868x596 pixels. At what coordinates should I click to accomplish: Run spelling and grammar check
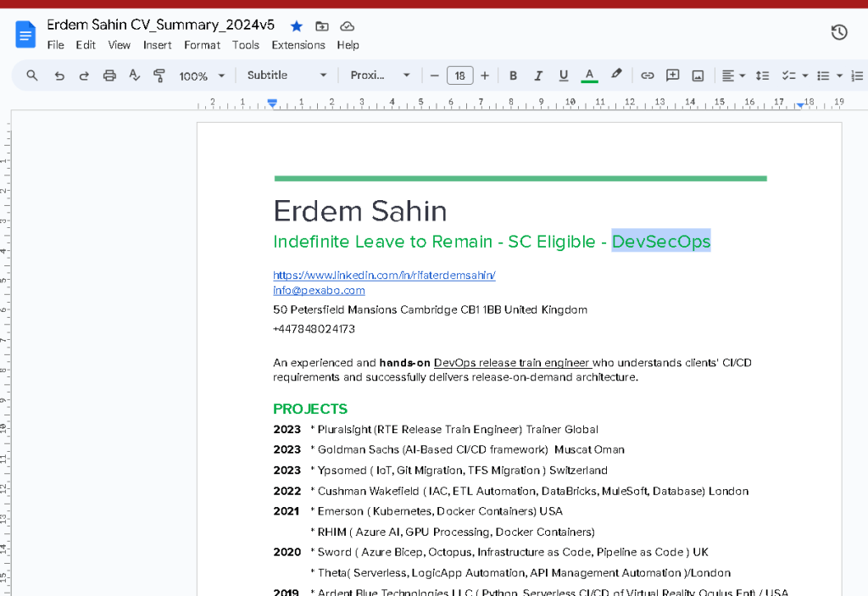[135, 75]
